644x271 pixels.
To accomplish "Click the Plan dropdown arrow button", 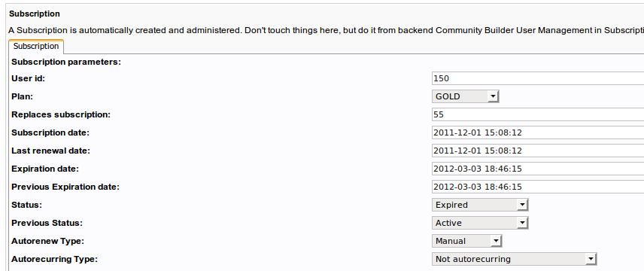I will [x=493, y=96].
